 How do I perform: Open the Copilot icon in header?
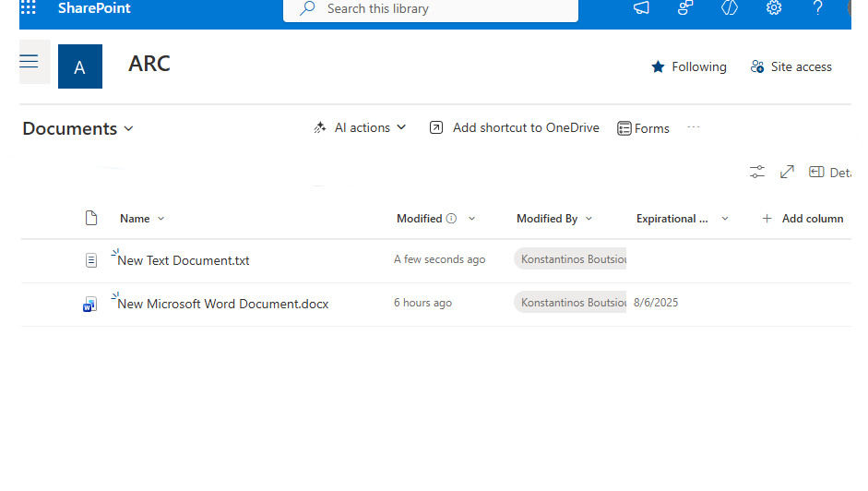point(730,8)
